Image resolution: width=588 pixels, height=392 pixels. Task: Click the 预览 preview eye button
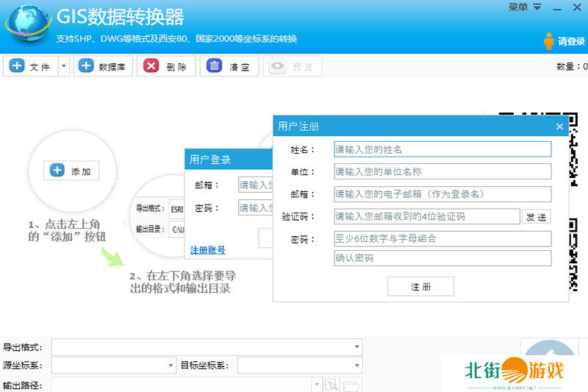pyautogui.click(x=293, y=66)
